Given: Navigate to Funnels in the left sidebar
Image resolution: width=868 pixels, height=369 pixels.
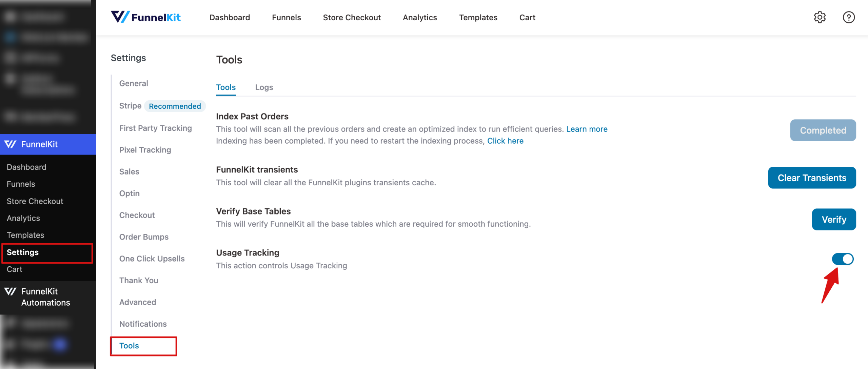Looking at the screenshot, I should pyautogui.click(x=21, y=184).
